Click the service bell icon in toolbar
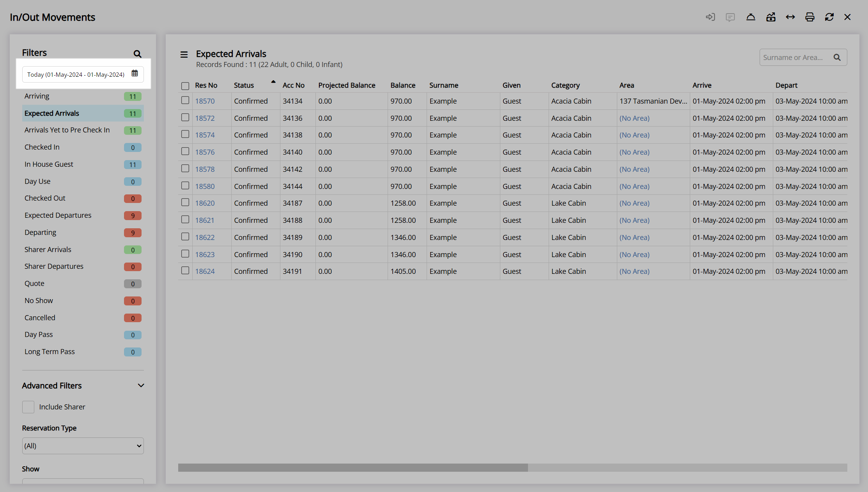 [x=751, y=17]
